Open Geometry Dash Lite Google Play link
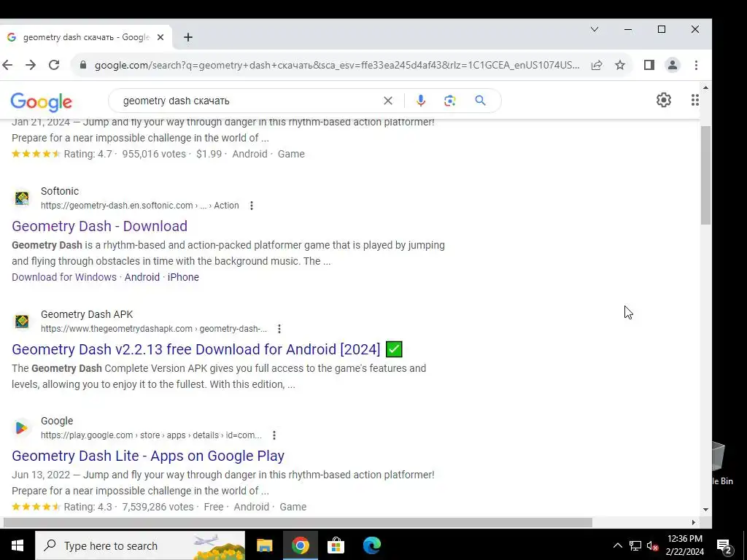The height and width of the screenshot is (560, 747). tap(148, 456)
